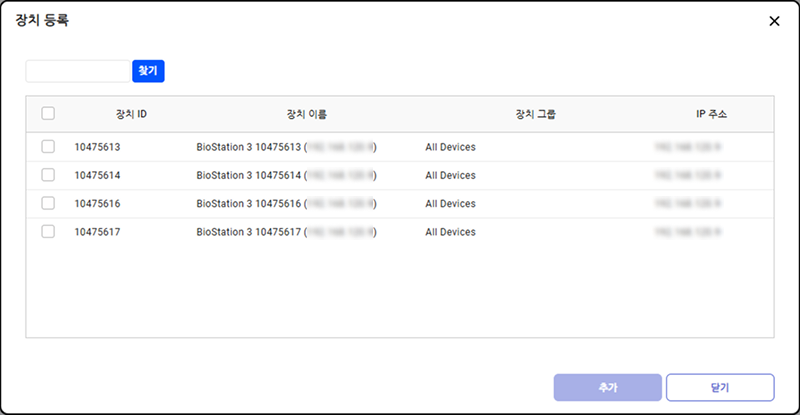This screenshot has width=800, height=415.
Task: Click the IP 주소 column header
Action: [x=712, y=114]
